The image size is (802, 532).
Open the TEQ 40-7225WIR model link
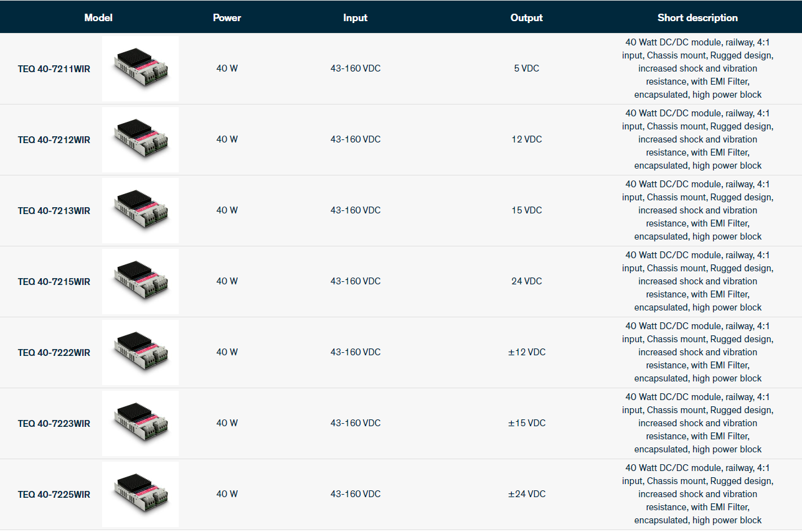54,495
